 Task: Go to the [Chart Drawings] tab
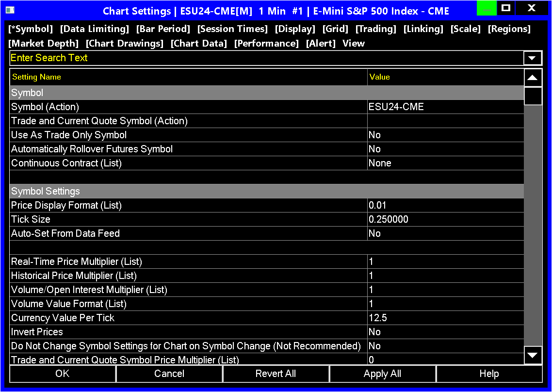[x=125, y=43]
